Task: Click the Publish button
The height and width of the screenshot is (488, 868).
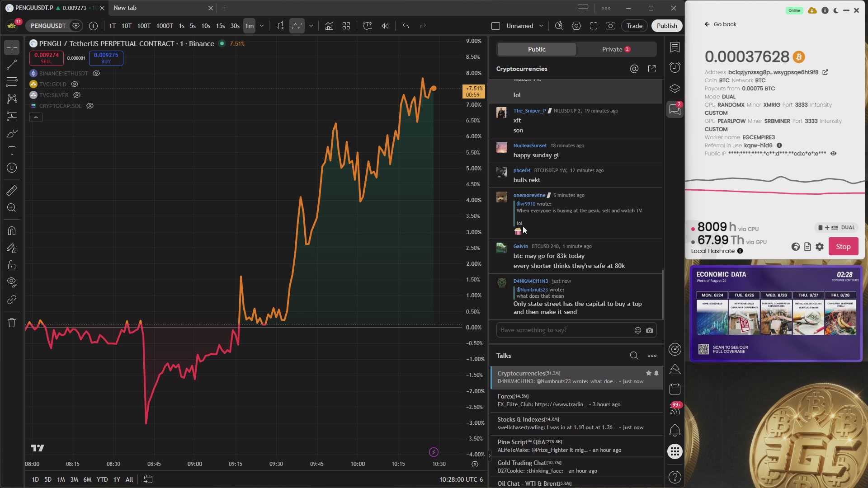Action: click(667, 26)
